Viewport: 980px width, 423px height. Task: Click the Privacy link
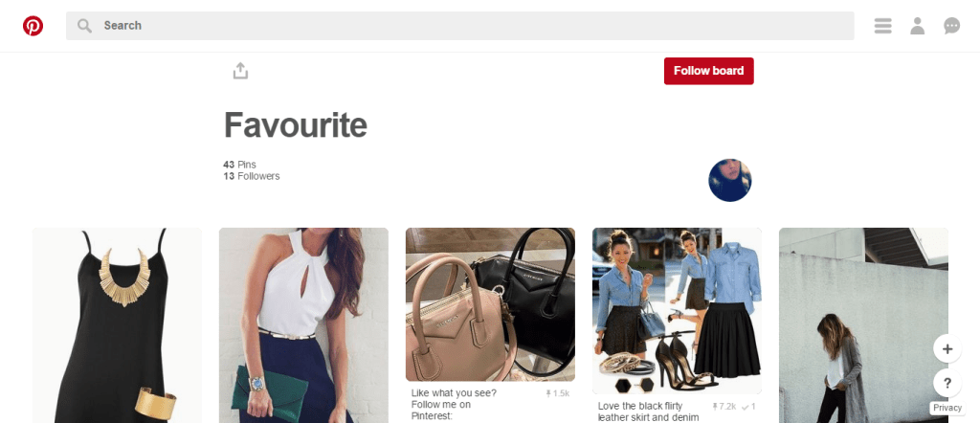947,408
